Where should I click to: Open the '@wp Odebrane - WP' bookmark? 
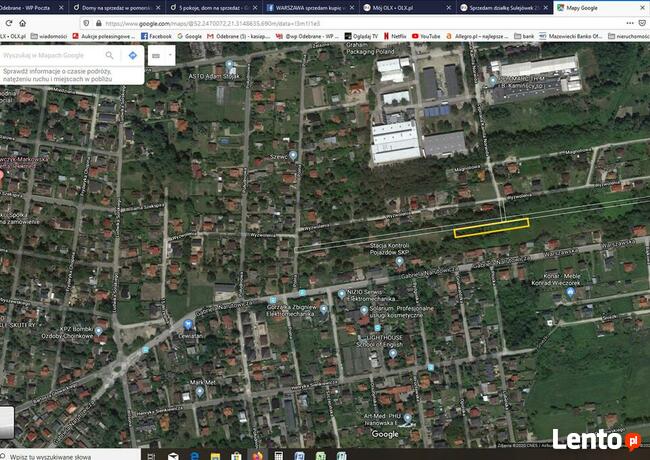pos(307,36)
